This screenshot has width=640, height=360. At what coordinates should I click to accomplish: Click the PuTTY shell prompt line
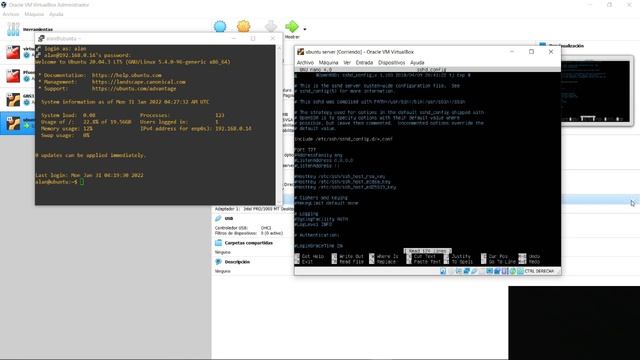[60, 182]
